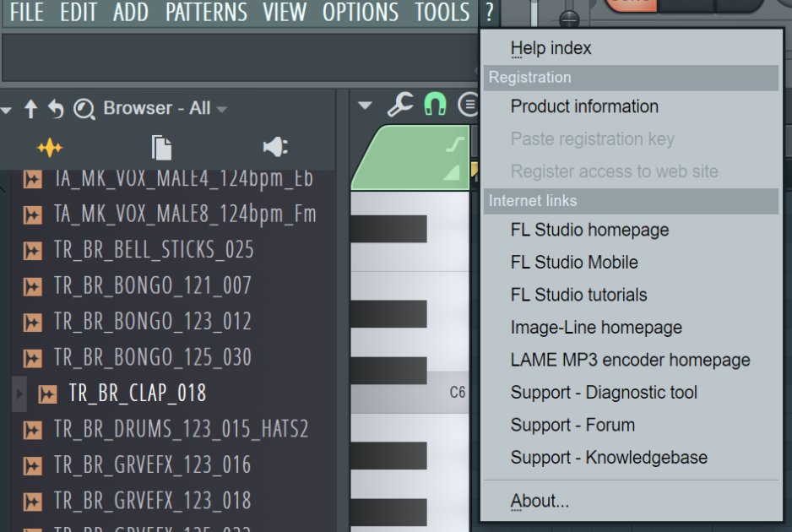
Task: Click the round knob above the help menu
Action: click(x=569, y=19)
